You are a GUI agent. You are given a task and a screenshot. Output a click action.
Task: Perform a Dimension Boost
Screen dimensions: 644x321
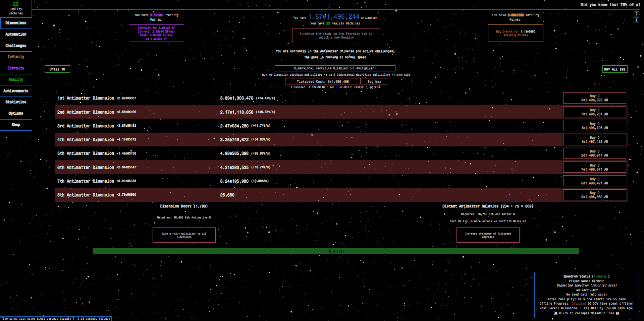[184, 235]
